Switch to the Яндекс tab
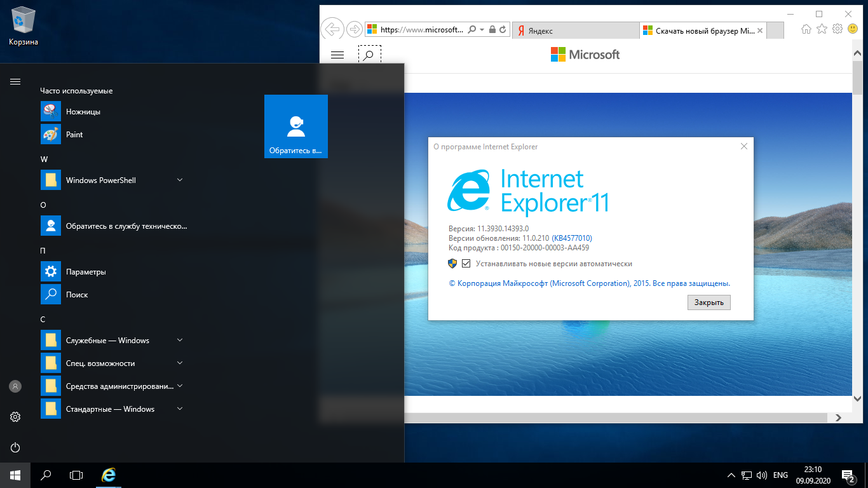This screenshot has height=488, width=868. 576,30
